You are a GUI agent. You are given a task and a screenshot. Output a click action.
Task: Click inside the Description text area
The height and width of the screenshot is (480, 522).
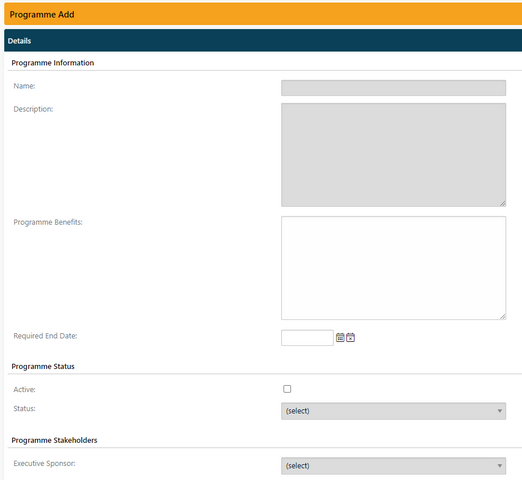(393, 155)
